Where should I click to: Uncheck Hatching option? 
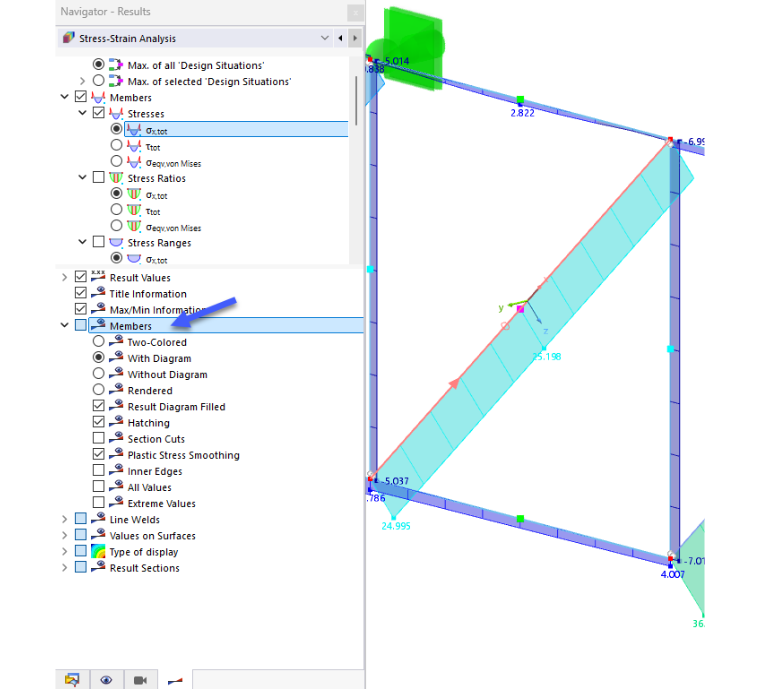[98, 422]
